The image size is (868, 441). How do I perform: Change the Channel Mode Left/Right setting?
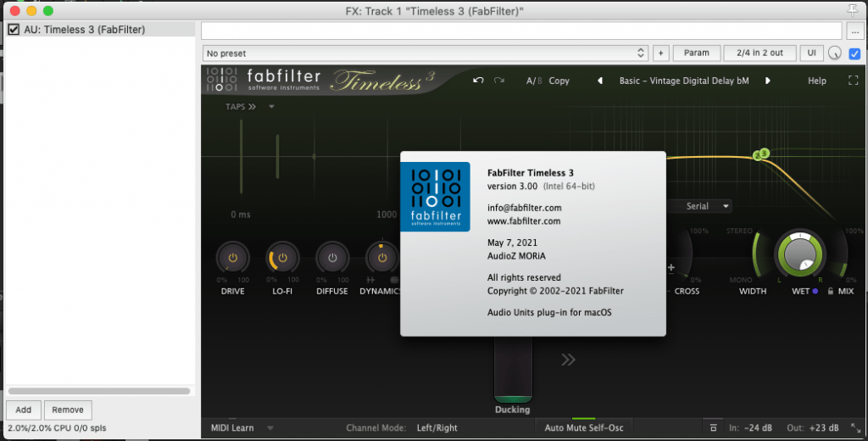coord(437,427)
